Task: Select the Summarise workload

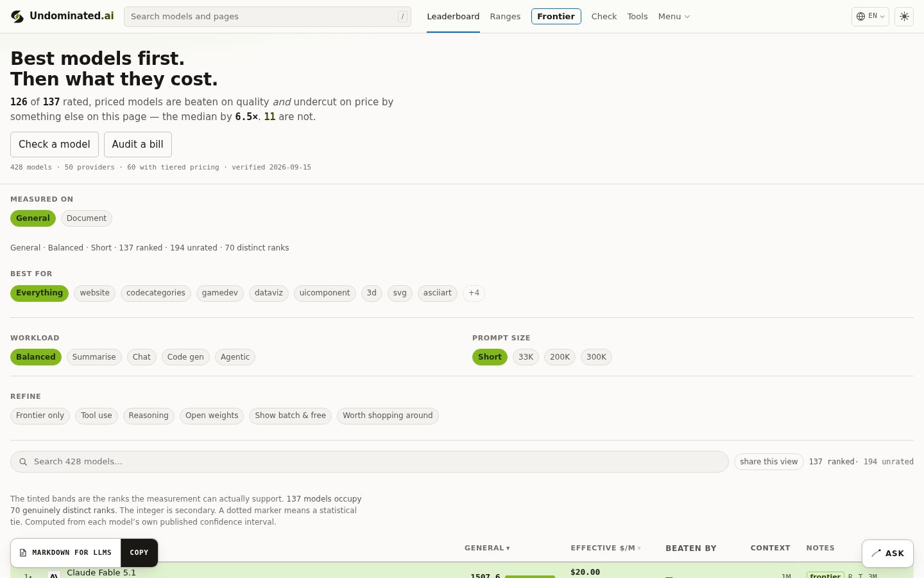Action: coord(94,357)
